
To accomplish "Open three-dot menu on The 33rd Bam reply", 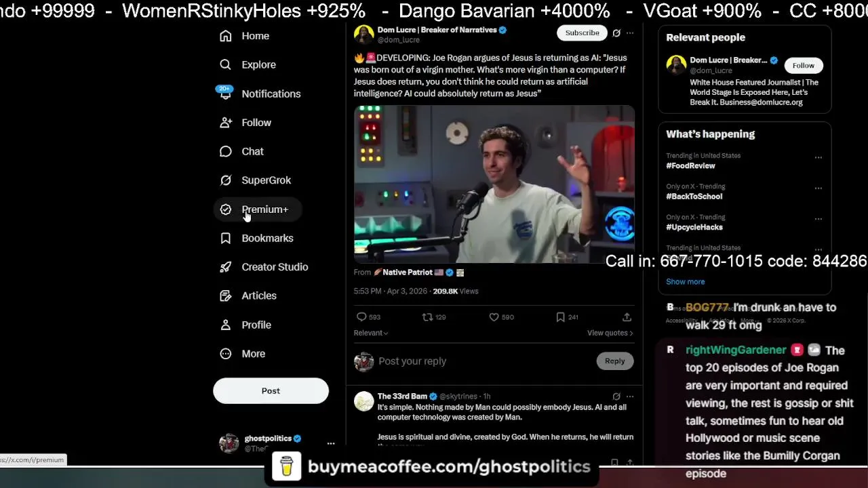I will point(630,396).
